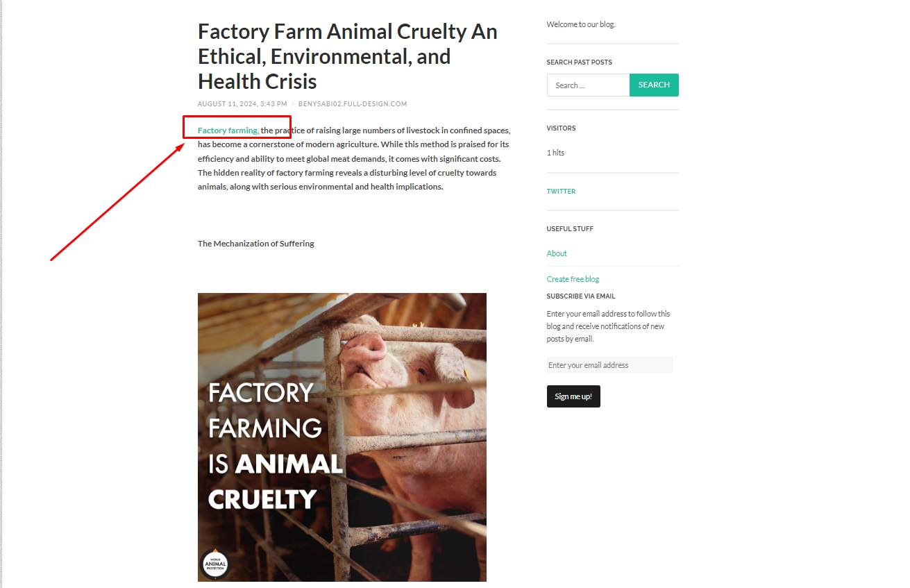Focus the Search past posts field
The image size is (910, 588).
tap(588, 85)
